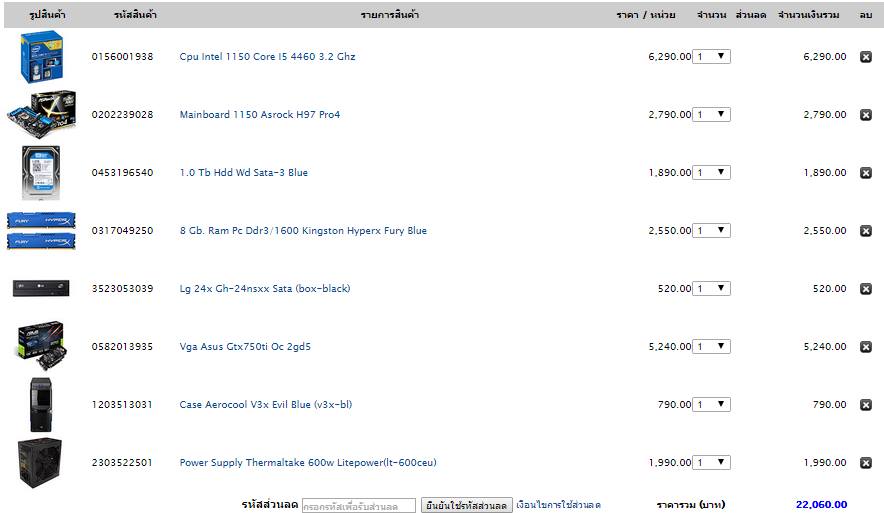
Task: Delete the Vga Asus Gtx750ti item
Action: (866, 347)
